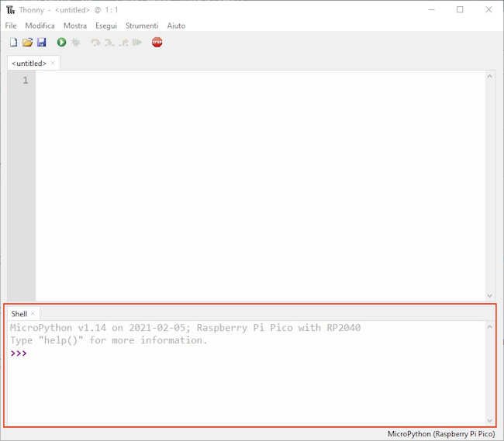Close the <untitled> editor tab

[x=53, y=63]
